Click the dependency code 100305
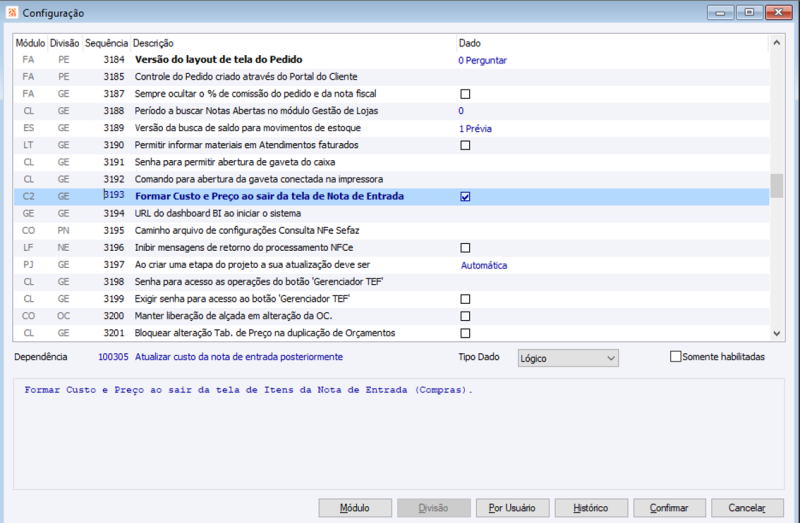This screenshot has height=523, width=800. point(113,357)
